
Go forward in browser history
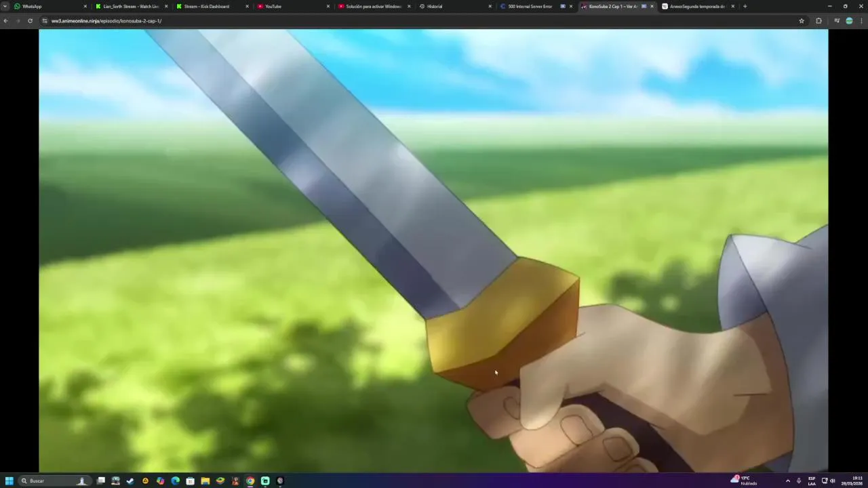click(18, 21)
